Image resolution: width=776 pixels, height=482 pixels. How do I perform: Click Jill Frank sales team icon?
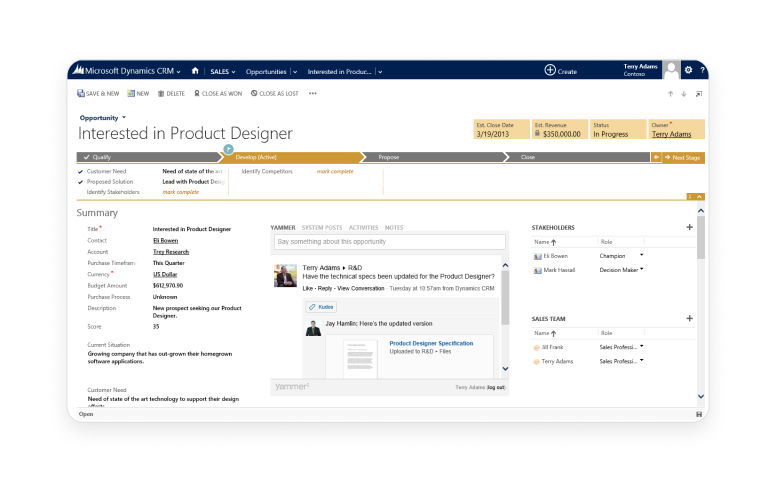(x=536, y=347)
